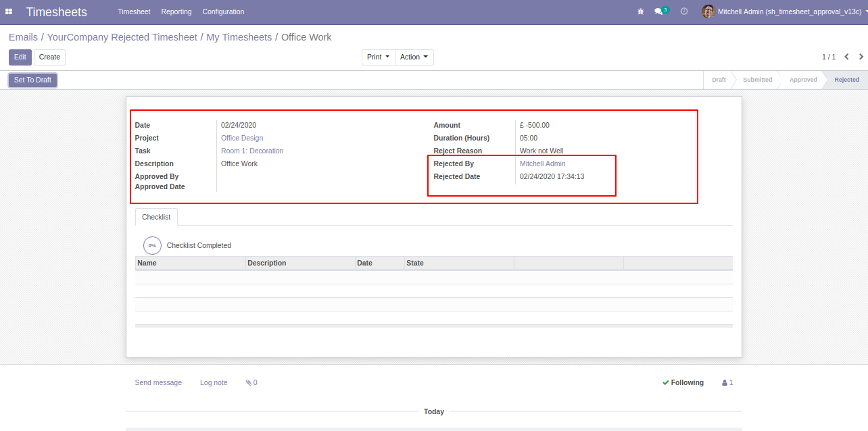Click the Draft status stage
This screenshot has width=868, height=431.
719,80
